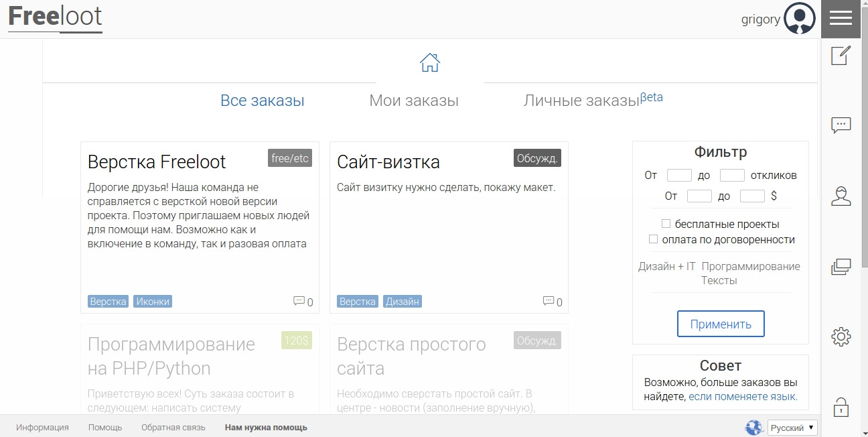Image resolution: width=868 pixels, height=437 pixels.
Task: Open the Информация footer link
Action: [43, 428]
